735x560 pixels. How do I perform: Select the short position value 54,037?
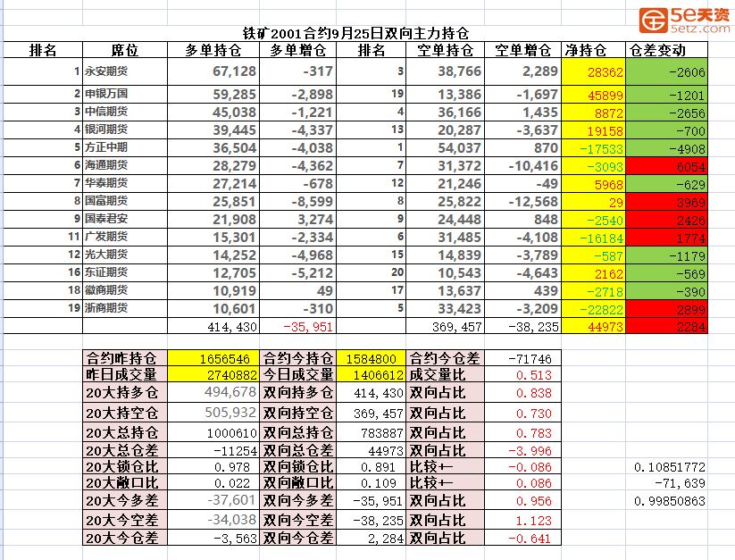[445, 147]
